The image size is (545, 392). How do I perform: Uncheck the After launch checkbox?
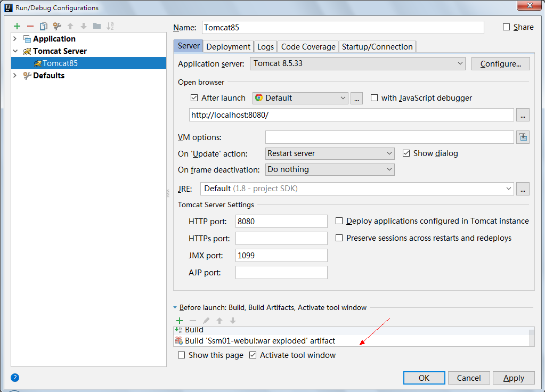pyautogui.click(x=194, y=98)
